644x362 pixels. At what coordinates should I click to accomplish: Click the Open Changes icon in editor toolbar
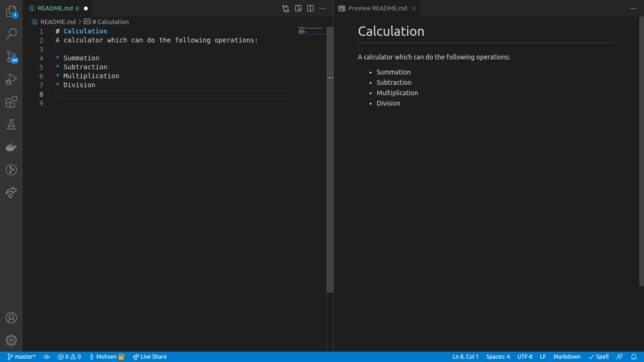(286, 8)
